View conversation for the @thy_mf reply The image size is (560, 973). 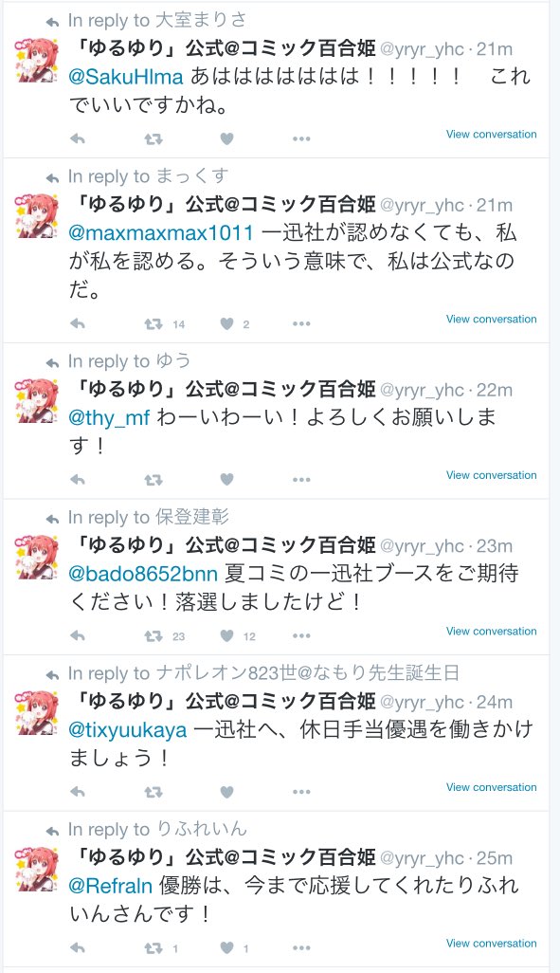491,475
